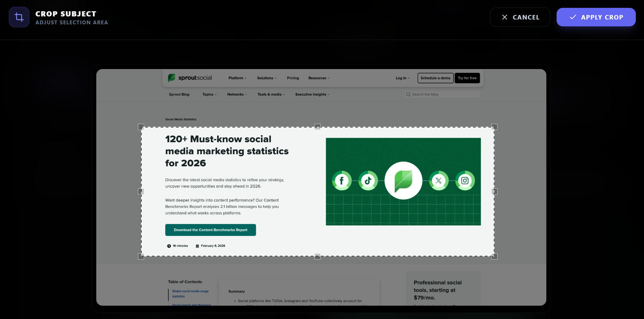Expand the Solutions dropdown menu
This screenshot has height=319, width=644.
[x=267, y=78]
